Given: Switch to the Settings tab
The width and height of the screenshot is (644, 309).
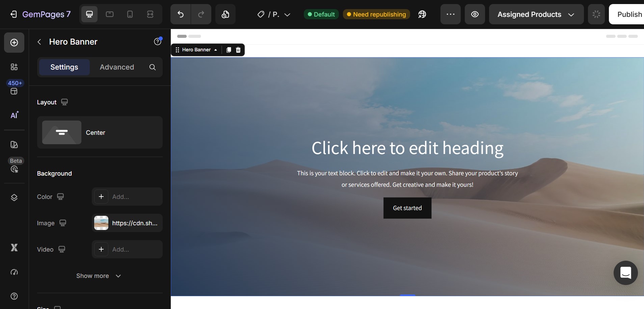Looking at the screenshot, I should [64, 67].
